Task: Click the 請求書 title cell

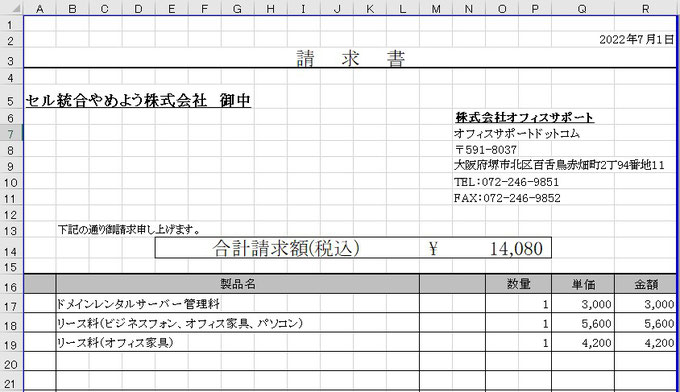Action: tap(350, 59)
